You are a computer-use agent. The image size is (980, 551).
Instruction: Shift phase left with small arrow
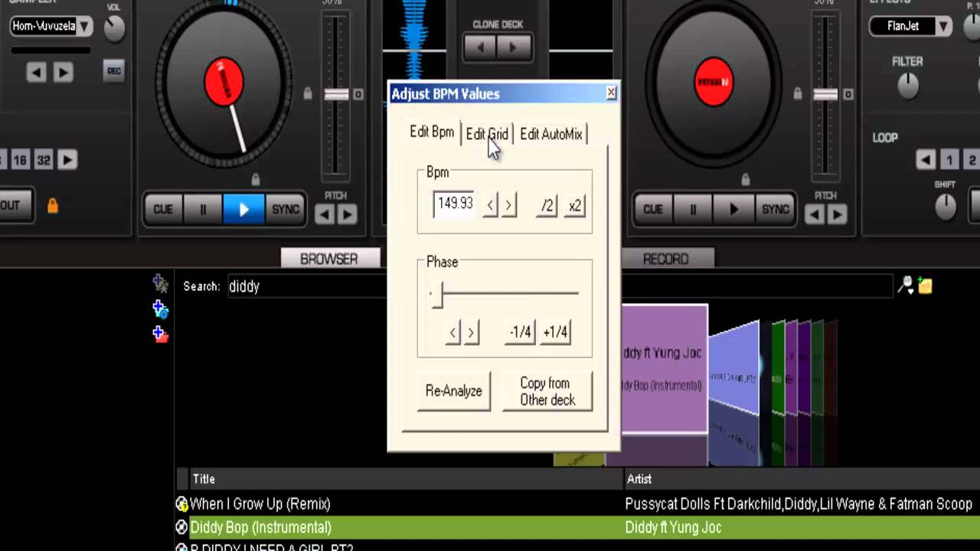452,332
